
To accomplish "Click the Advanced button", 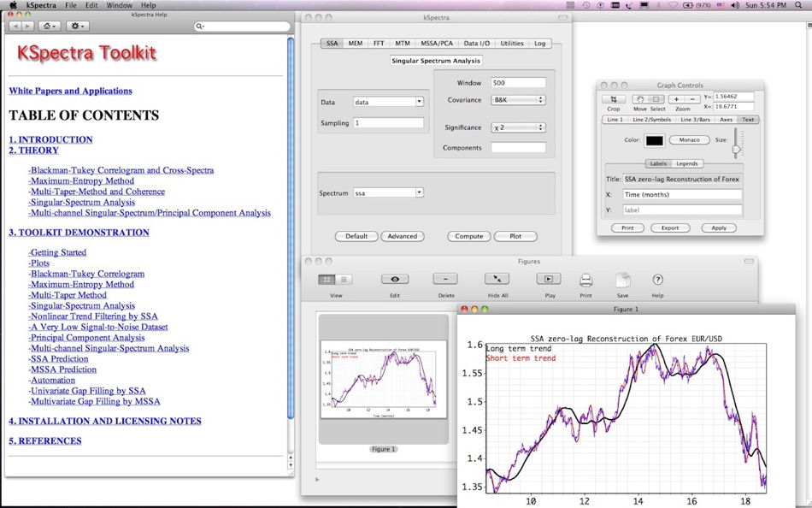I will [403, 236].
